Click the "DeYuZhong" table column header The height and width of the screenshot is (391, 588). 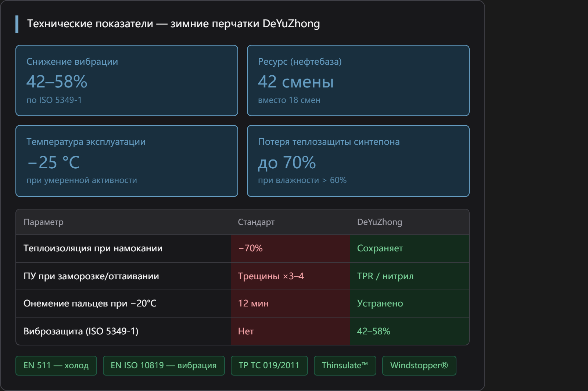(380, 222)
